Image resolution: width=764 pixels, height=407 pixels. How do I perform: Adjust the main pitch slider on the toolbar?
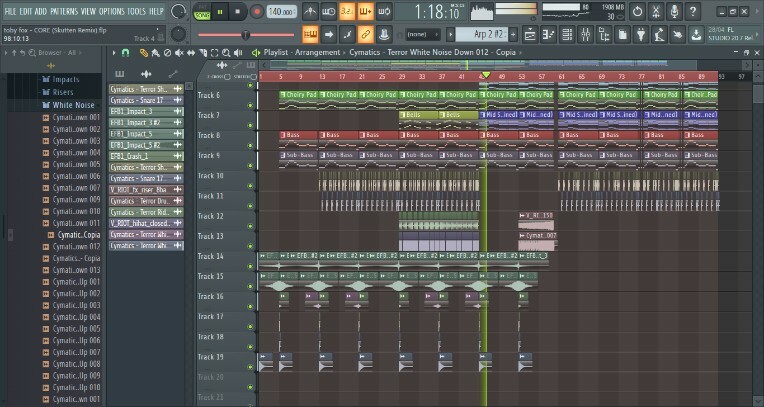point(246,35)
